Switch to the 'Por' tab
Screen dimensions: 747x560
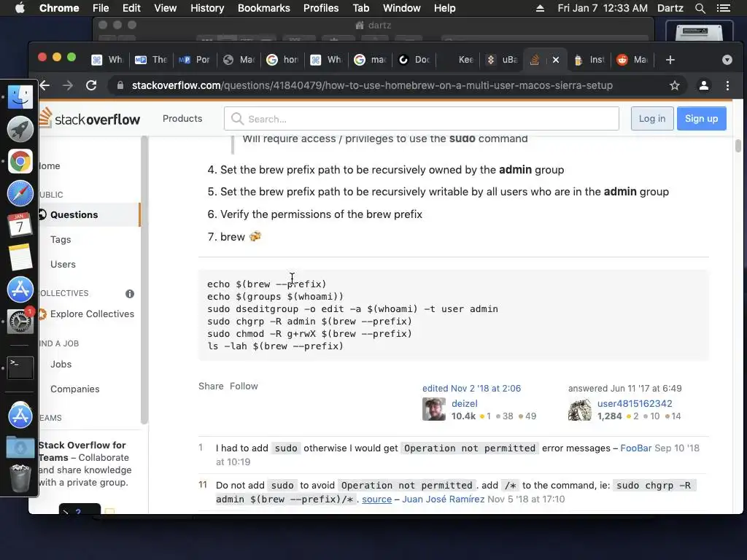(x=195, y=60)
